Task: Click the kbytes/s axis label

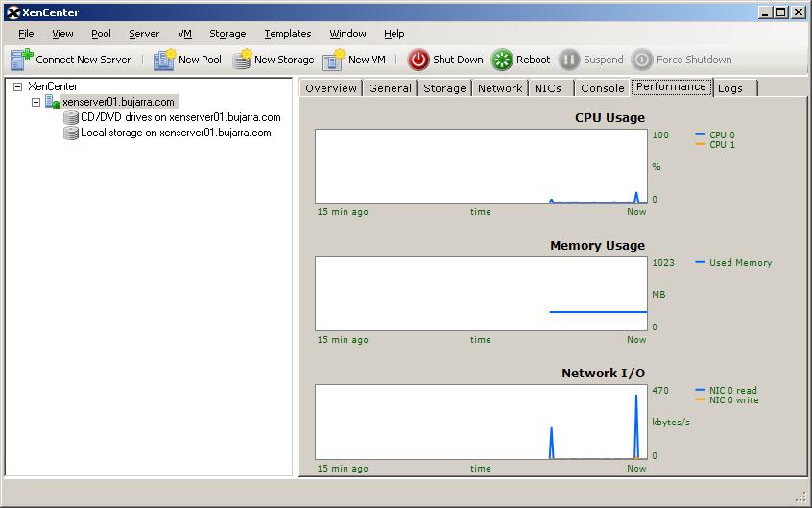Action: pyautogui.click(x=671, y=423)
